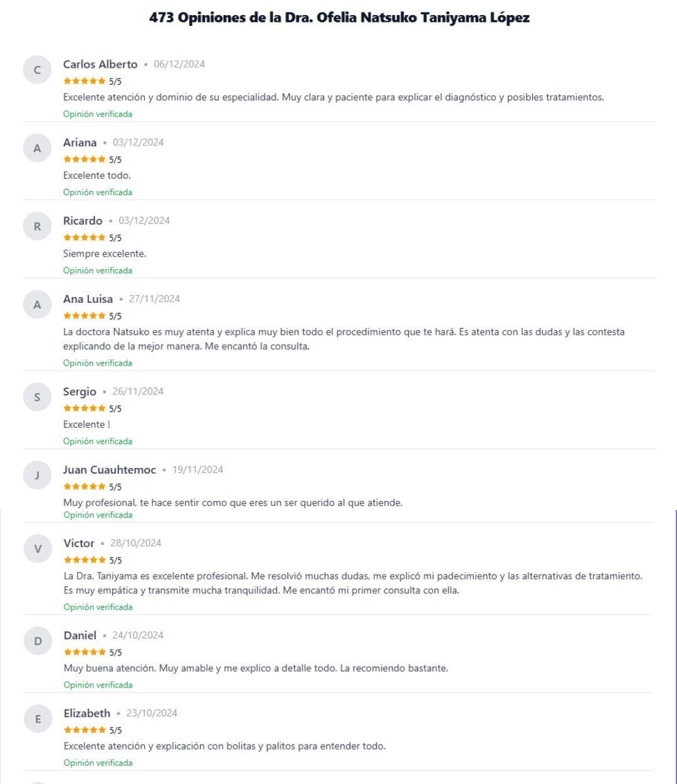This screenshot has height=784, width=677.
Task: Click the date 03/12/2024 on Ricardo's review
Action: click(x=144, y=221)
